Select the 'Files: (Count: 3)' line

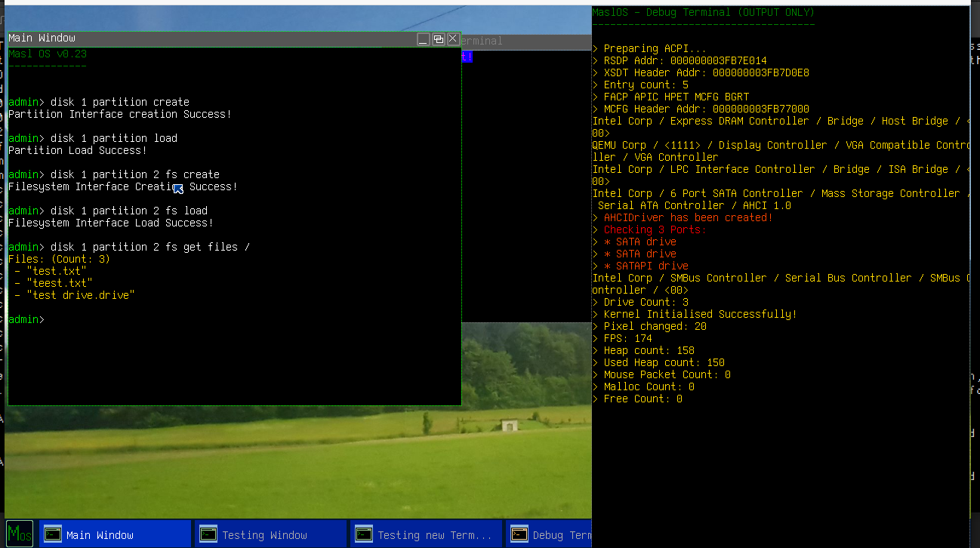(x=59, y=259)
